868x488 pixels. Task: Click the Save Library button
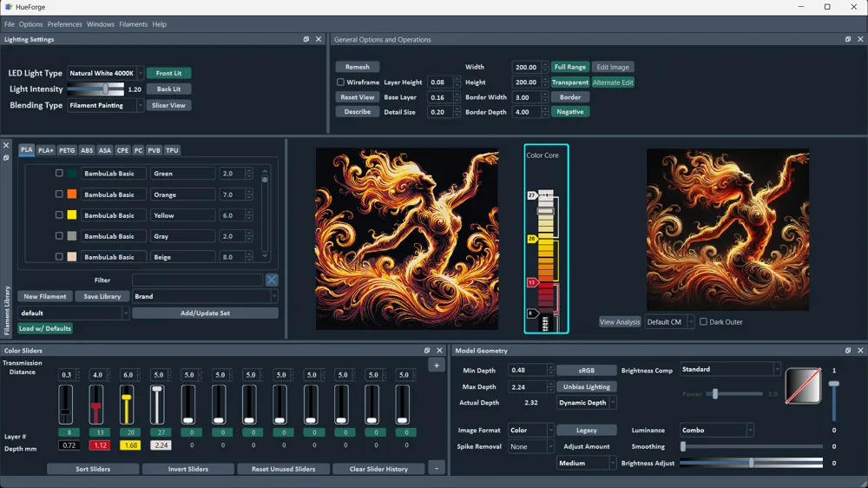[x=102, y=296]
